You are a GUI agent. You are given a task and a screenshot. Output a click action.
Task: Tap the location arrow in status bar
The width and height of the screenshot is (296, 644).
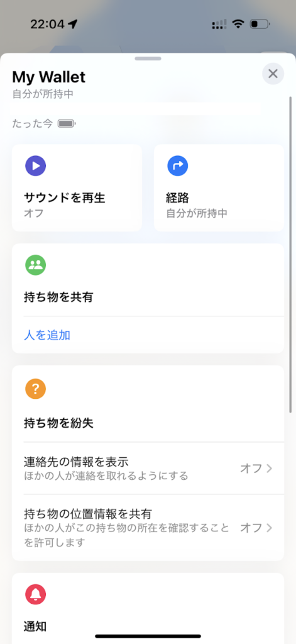73,25
